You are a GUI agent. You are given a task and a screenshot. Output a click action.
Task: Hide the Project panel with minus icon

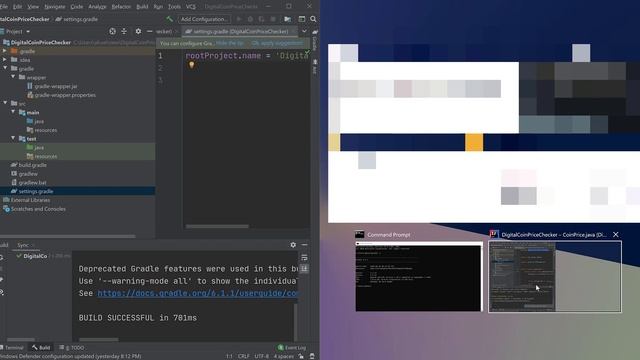149,31
